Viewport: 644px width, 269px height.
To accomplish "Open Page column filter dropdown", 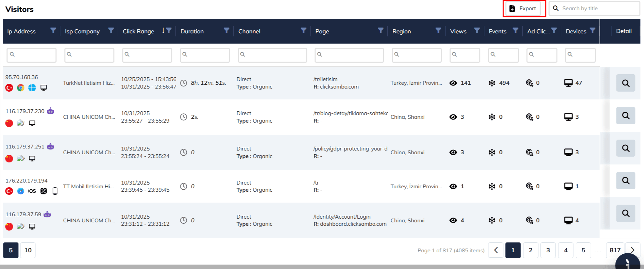I will [x=380, y=30].
